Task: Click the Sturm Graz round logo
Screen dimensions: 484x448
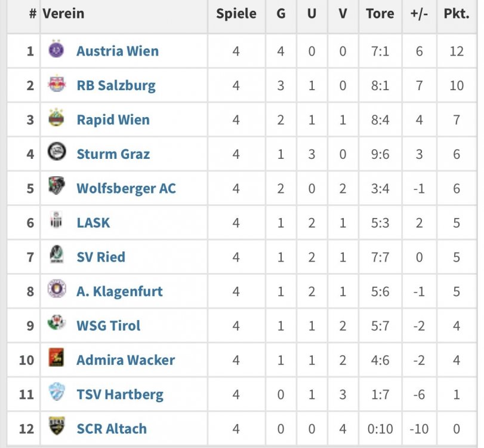Action: coord(57,151)
